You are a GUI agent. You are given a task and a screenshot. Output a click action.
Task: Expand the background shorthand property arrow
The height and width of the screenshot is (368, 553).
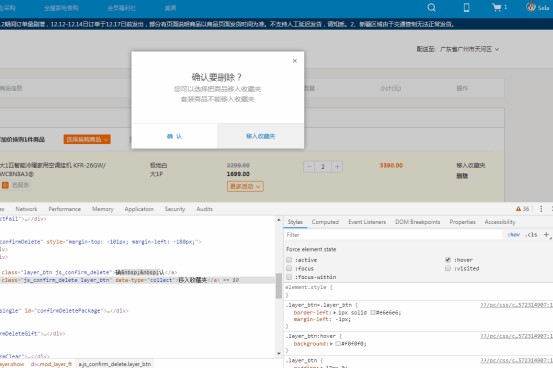pyautogui.click(x=332, y=343)
